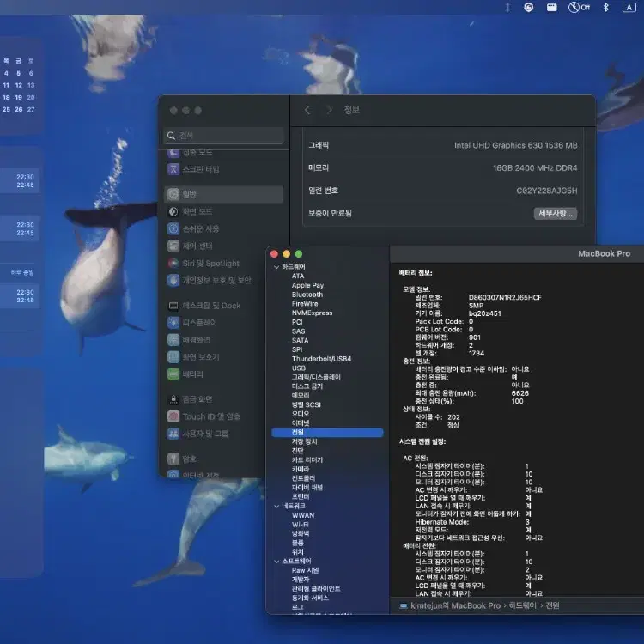Select 메모리 in hardware list
The height and width of the screenshot is (644, 644).
click(x=301, y=396)
